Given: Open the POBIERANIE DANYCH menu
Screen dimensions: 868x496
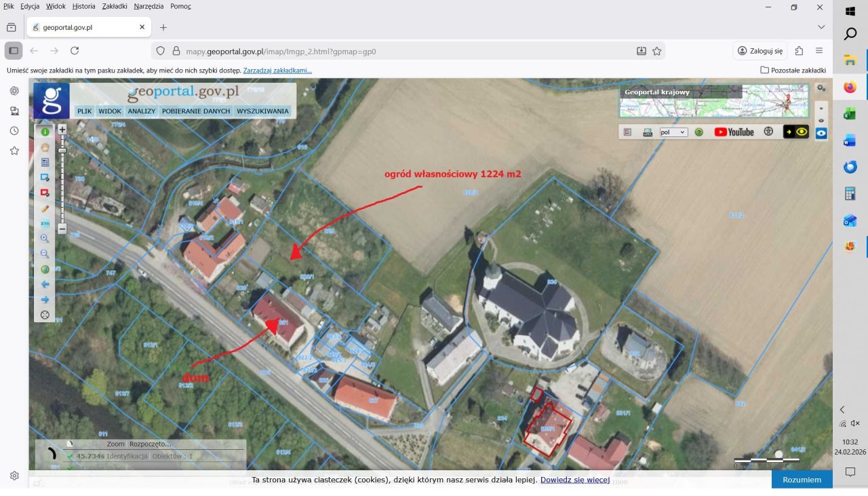Looking at the screenshot, I should pos(196,111).
